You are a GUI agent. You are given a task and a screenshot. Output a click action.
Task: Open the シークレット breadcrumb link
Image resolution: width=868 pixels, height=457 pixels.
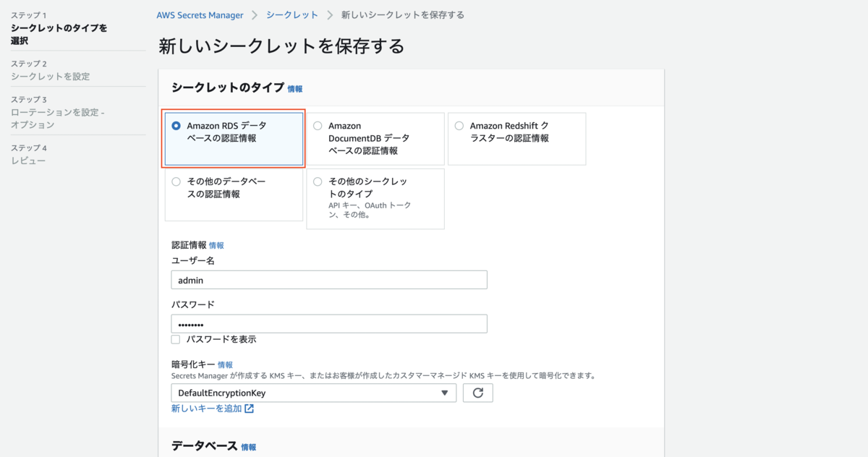click(292, 14)
